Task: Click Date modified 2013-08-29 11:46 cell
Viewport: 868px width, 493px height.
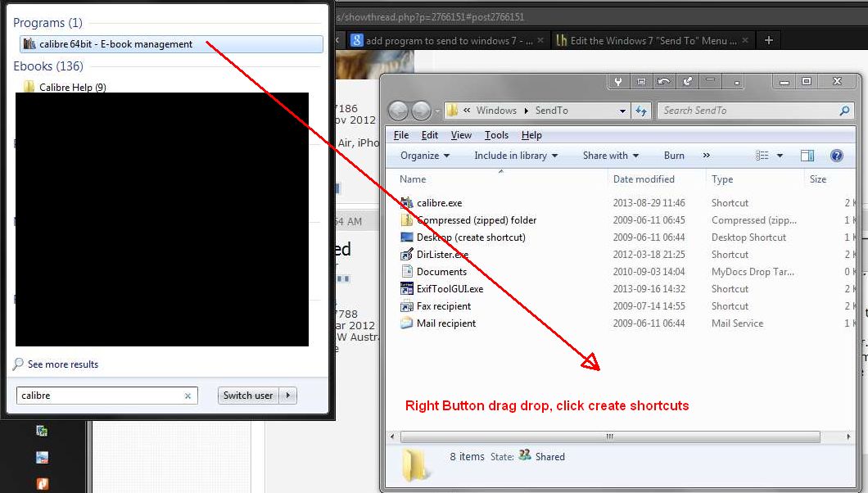Action: pyautogui.click(x=649, y=203)
